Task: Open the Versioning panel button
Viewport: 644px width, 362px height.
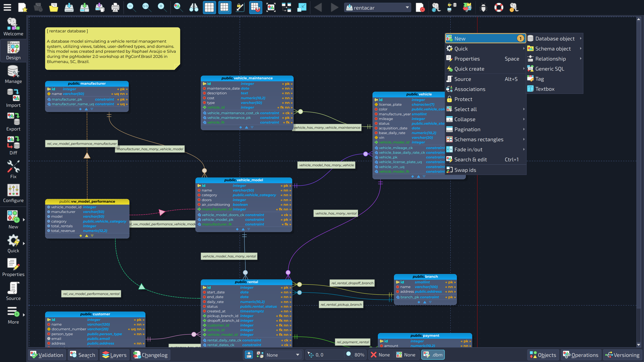Action: [622, 355]
